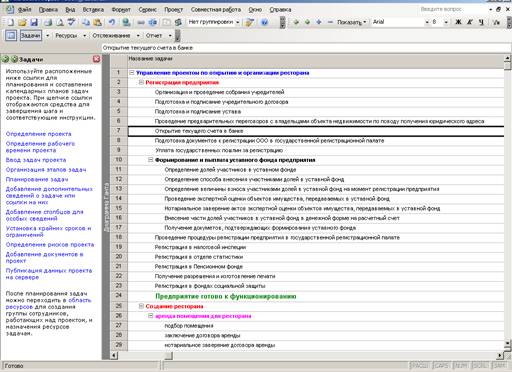
Task: Open the Формат menu
Action: pyautogui.click(x=121, y=10)
